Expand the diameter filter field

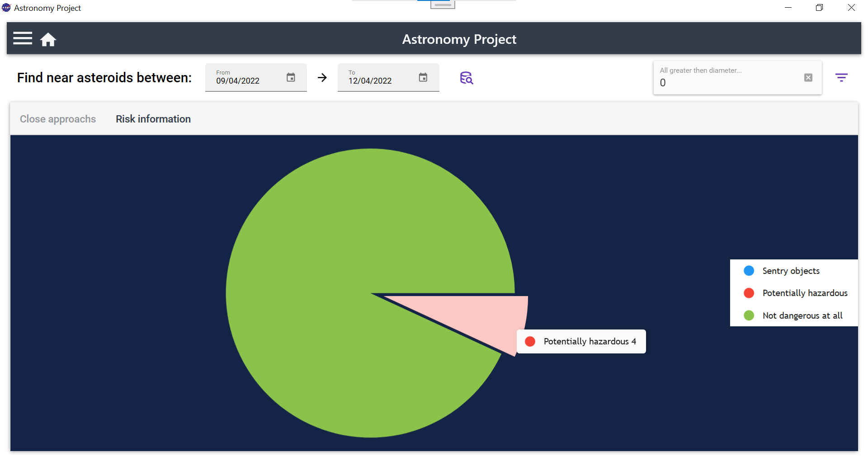(723, 82)
